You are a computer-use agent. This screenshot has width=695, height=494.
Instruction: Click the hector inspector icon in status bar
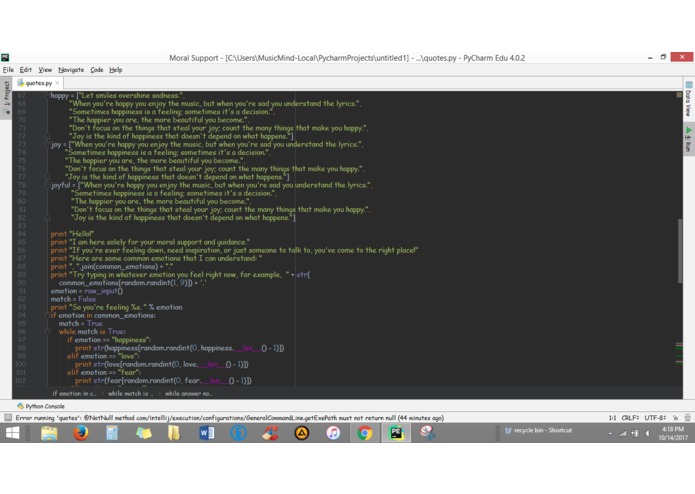coord(687,417)
